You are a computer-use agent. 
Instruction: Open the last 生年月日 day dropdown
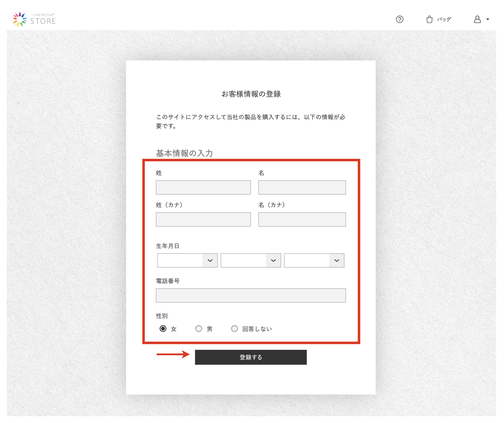point(314,261)
